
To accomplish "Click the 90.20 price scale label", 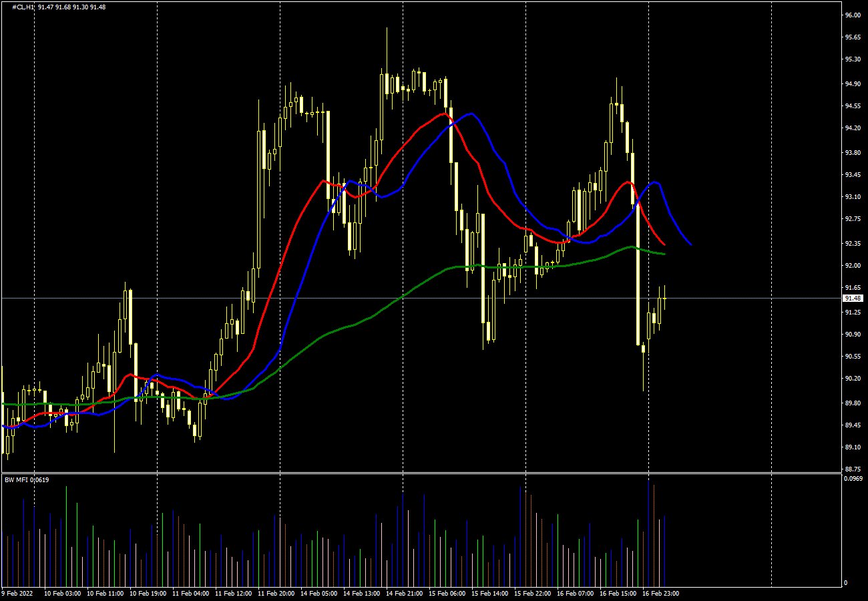I will click(x=853, y=379).
